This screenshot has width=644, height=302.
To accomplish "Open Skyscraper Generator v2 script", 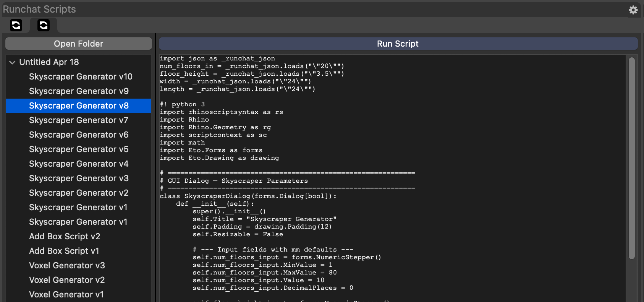I will pos(79,193).
